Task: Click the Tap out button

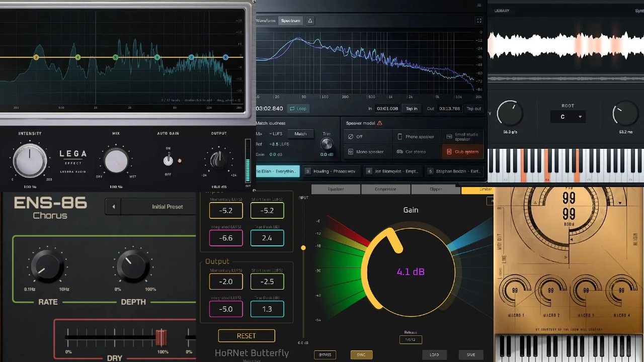Action: (x=473, y=109)
